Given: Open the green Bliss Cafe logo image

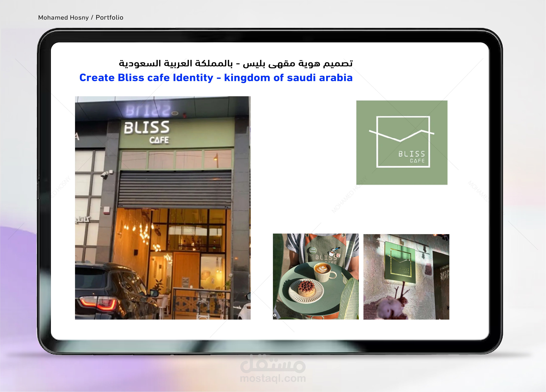Looking at the screenshot, I should (x=402, y=143).
